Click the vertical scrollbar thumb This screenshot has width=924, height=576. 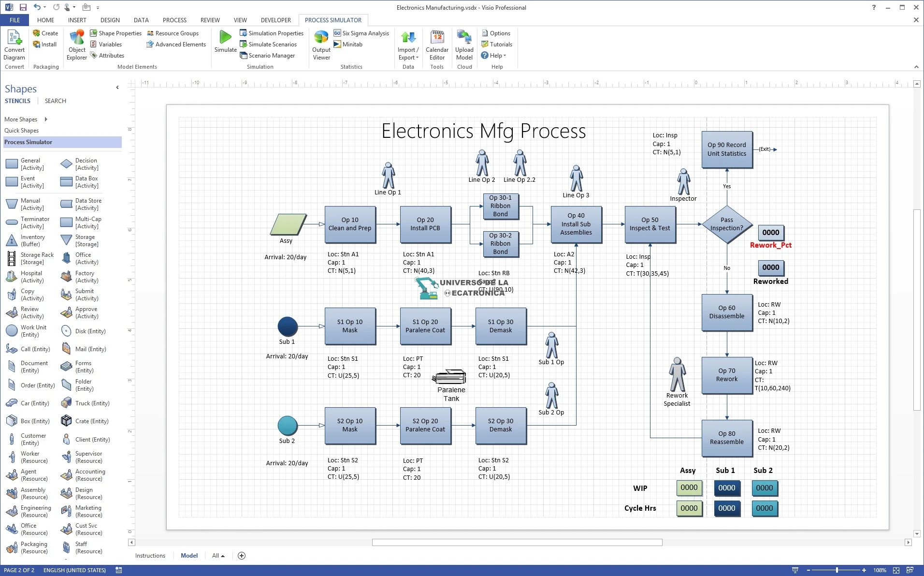tap(917, 310)
